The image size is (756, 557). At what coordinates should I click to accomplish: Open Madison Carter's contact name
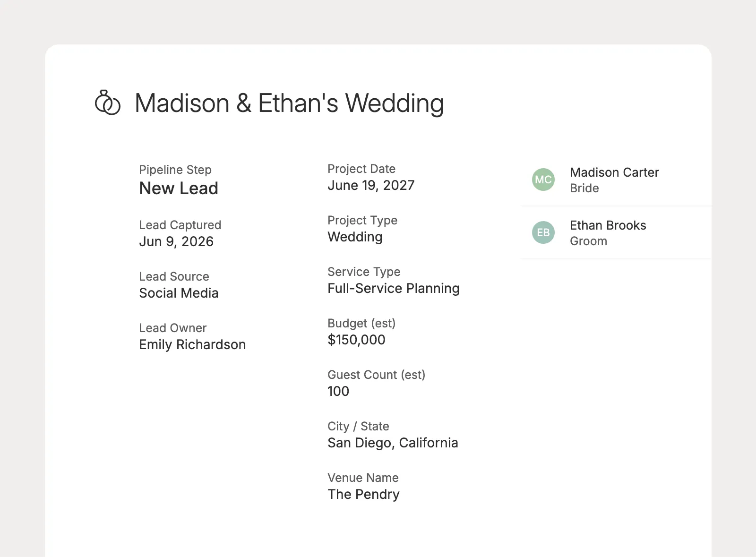coord(614,172)
